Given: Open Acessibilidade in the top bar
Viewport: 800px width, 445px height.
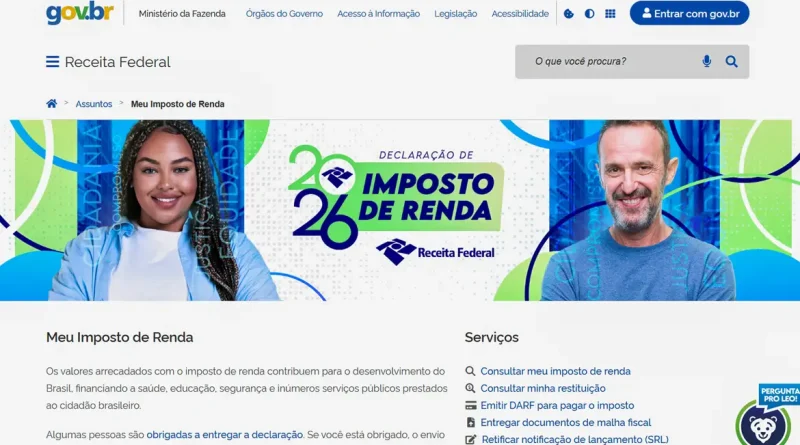Looking at the screenshot, I should click(x=520, y=14).
